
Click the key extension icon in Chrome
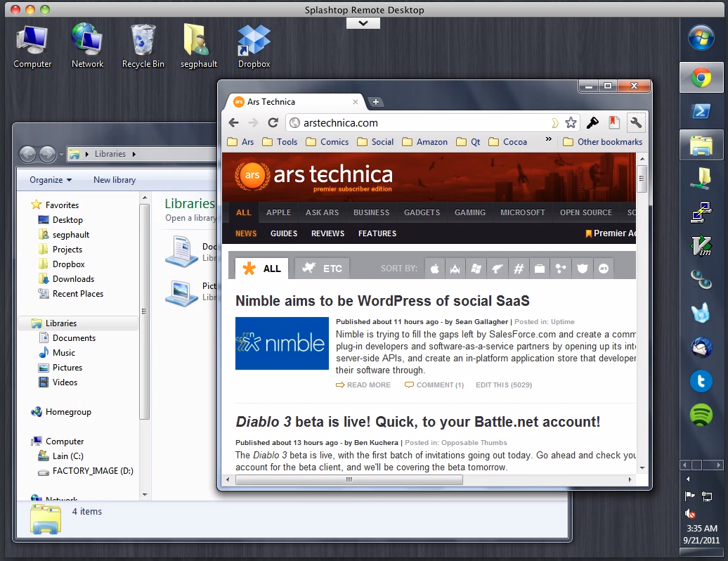[592, 122]
